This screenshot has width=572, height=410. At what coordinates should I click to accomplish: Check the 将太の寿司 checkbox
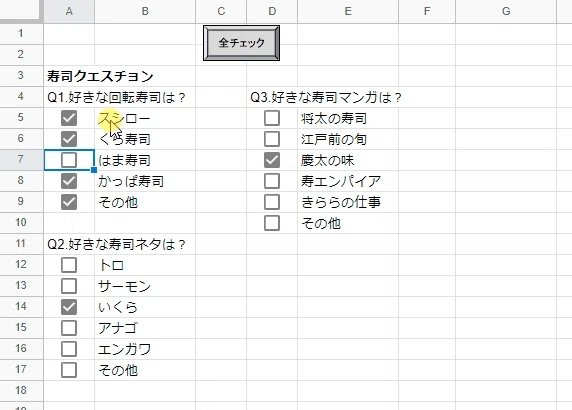click(x=272, y=118)
